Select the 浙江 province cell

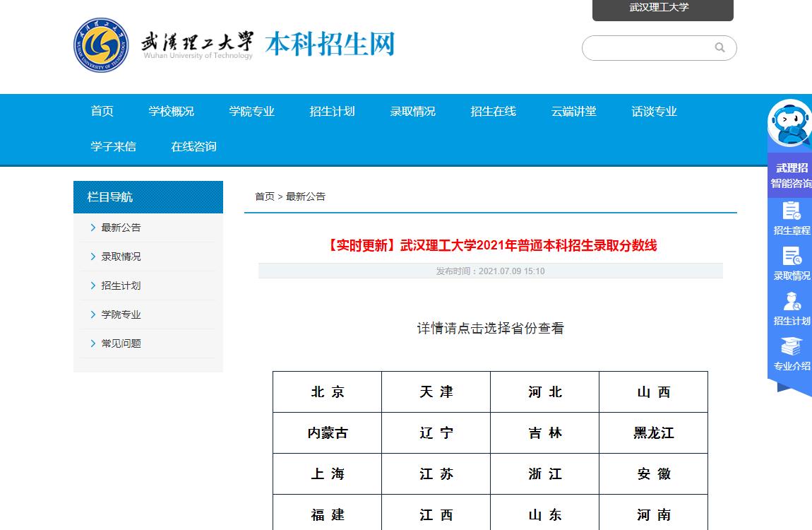(545, 474)
